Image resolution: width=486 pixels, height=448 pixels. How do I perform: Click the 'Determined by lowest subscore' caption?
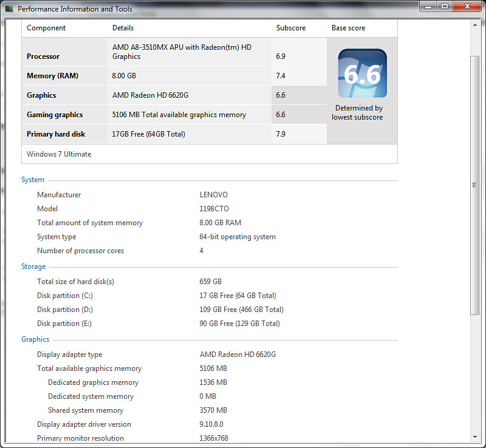(x=357, y=112)
